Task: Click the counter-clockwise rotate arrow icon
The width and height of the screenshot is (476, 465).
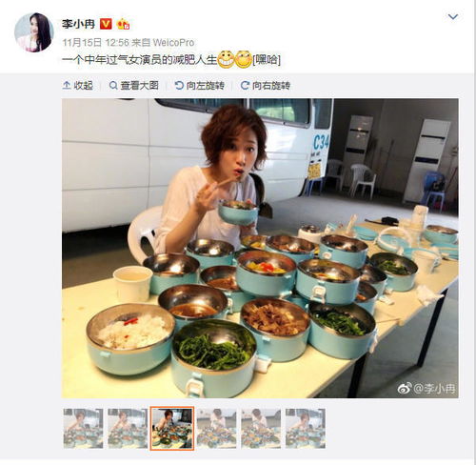Action: (x=179, y=85)
